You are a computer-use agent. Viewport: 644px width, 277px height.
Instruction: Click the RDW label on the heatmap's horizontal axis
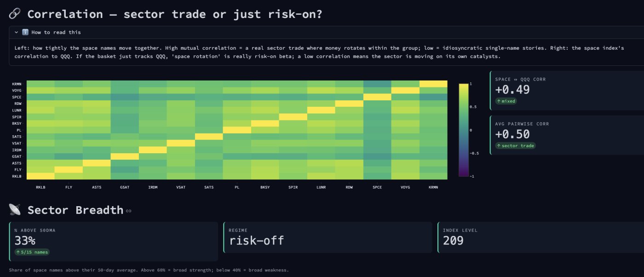click(x=349, y=187)
